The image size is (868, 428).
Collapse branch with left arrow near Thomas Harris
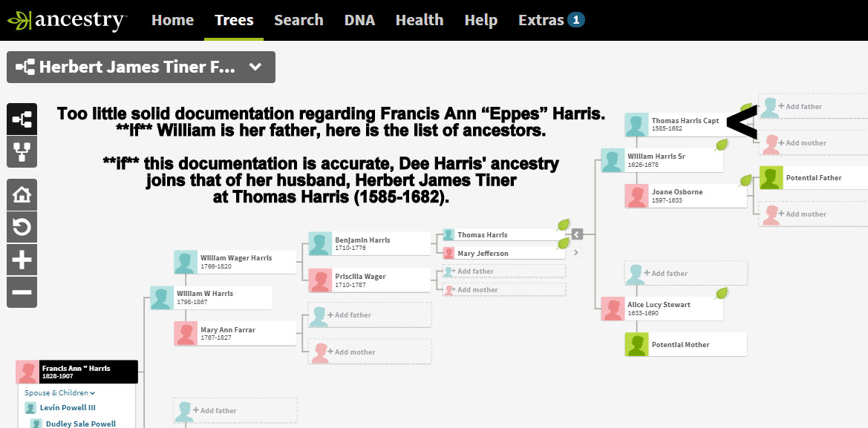pos(577,234)
